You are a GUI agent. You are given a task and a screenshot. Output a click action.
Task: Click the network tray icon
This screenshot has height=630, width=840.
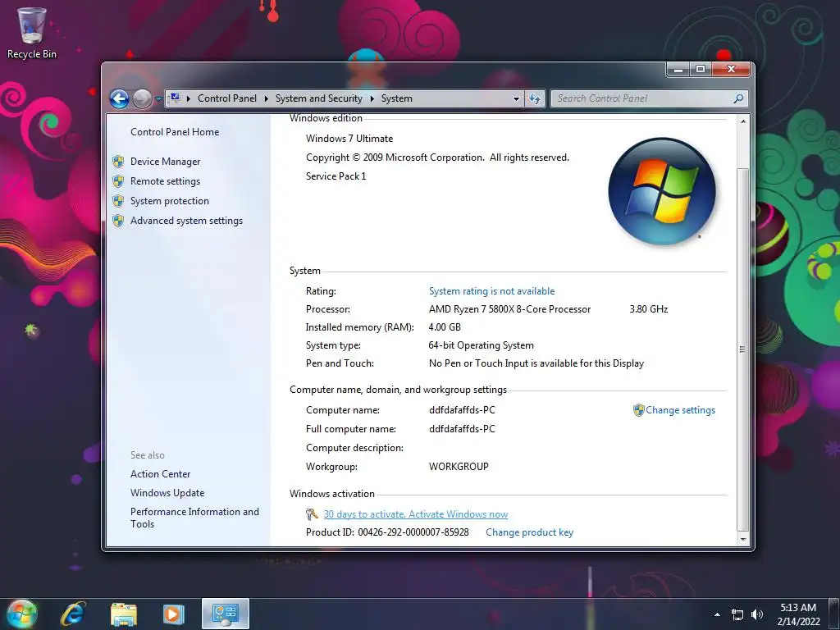click(737, 614)
